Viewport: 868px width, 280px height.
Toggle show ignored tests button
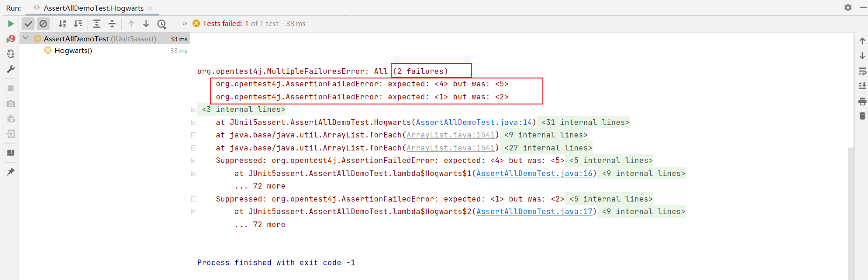[43, 24]
